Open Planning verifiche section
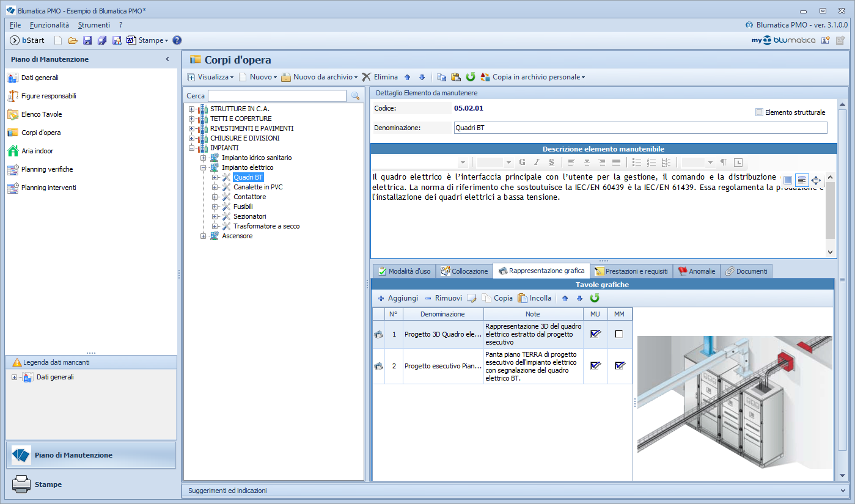 pos(40,169)
